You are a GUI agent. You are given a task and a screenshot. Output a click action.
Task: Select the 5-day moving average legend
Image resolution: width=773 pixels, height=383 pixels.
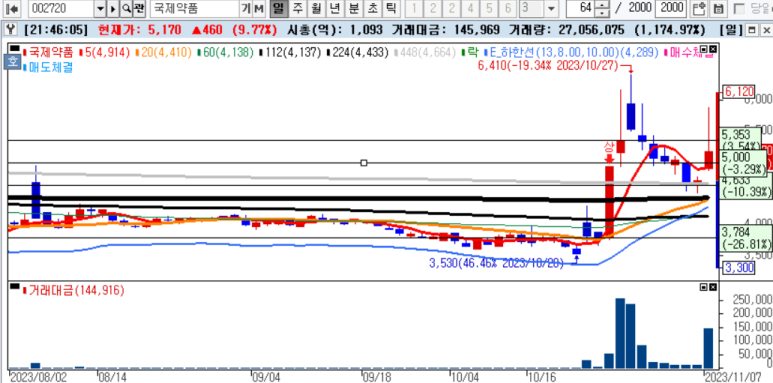click(104, 52)
